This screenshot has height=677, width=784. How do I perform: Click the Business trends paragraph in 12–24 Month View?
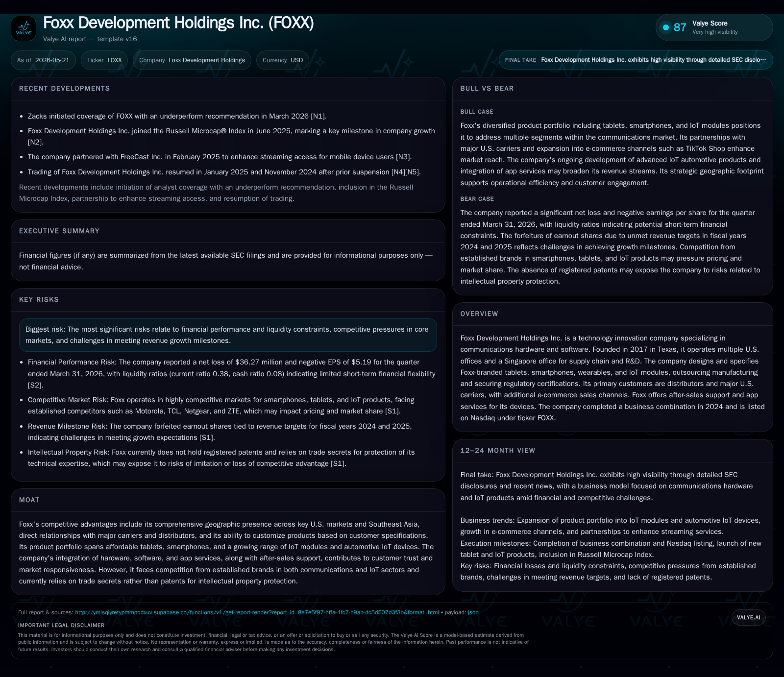point(611,526)
